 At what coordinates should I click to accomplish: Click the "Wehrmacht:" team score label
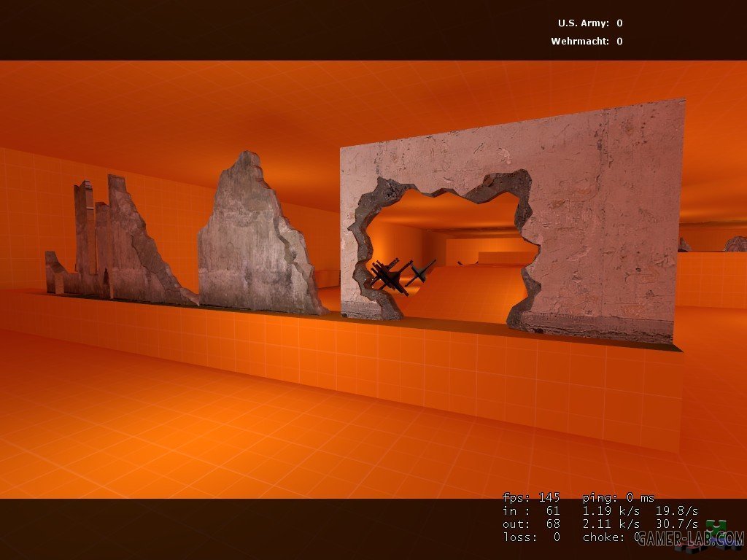(580, 41)
